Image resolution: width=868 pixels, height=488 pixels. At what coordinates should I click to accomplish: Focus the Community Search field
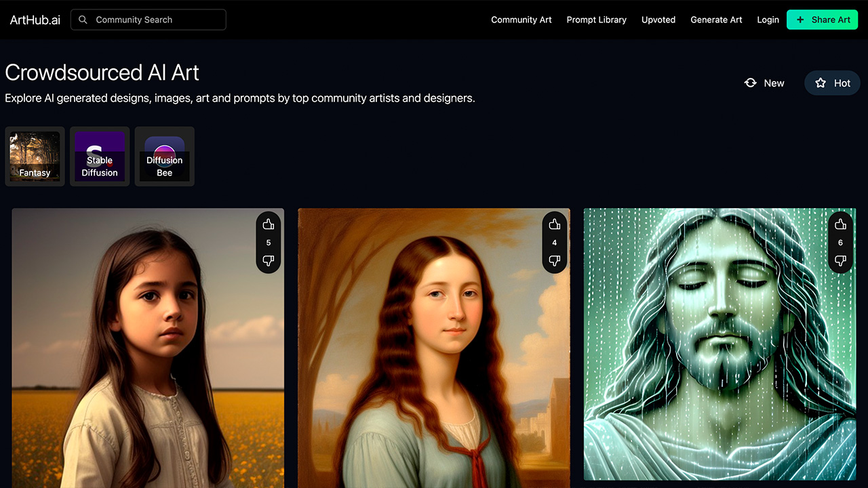coord(156,20)
